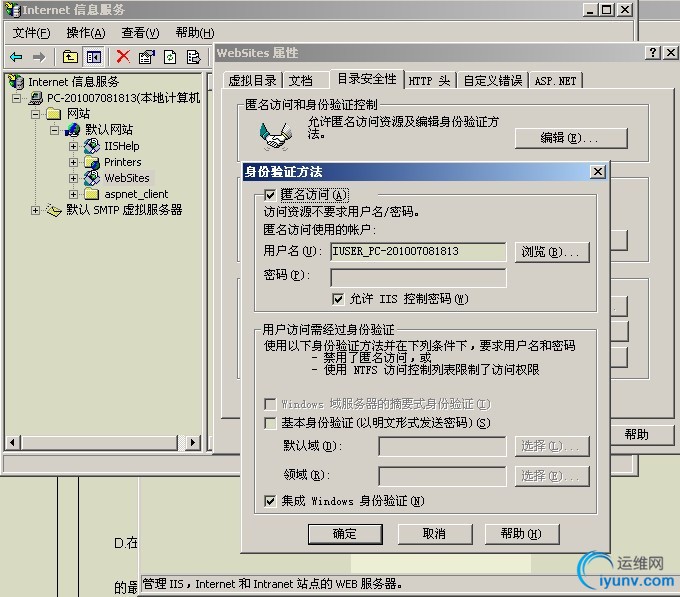The height and width of the screenshot is (597, 680).
Task: Click the aspnet_client folder icon
Action: pos(92,194)
